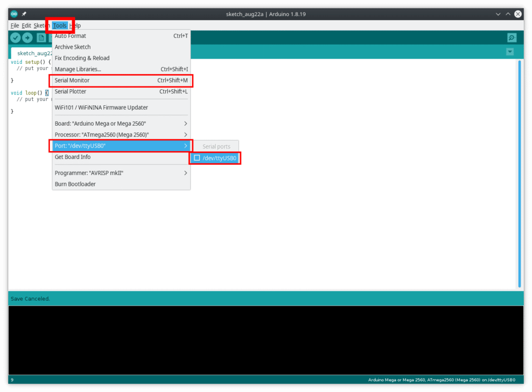Click the Verify checkmark button

tap(15, 37)
